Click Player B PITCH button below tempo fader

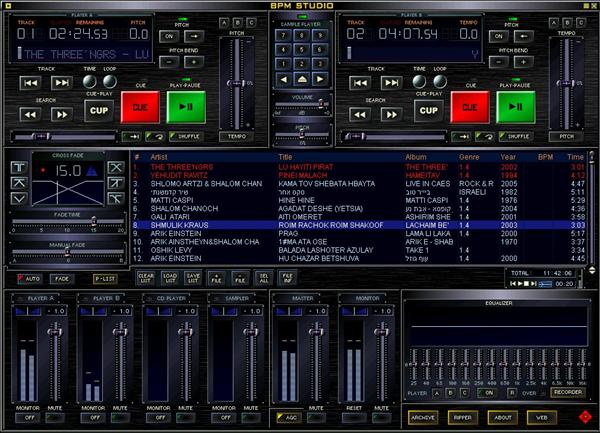567,136
